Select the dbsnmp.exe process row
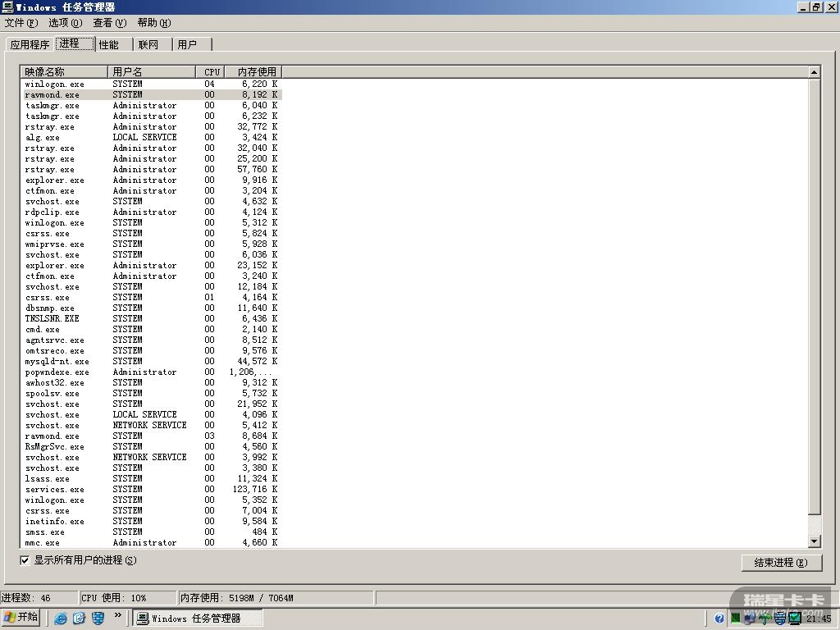 151,308
